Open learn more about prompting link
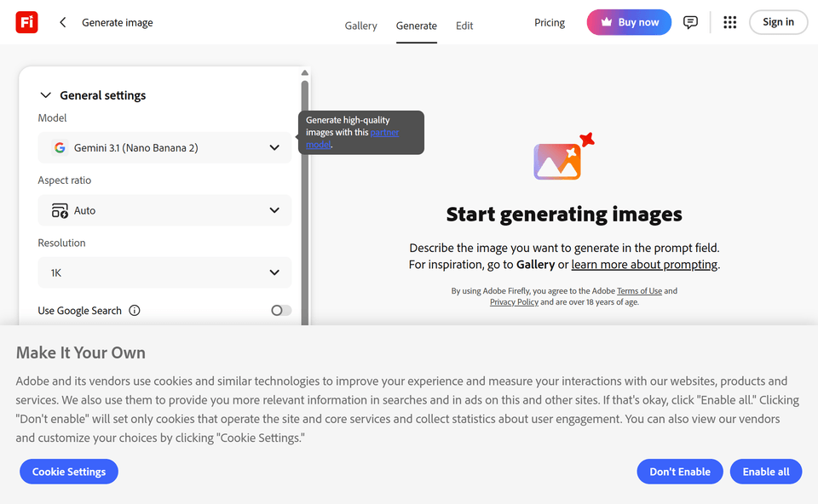Viewport: 818px width, 504px height. [x=644, y=265]
